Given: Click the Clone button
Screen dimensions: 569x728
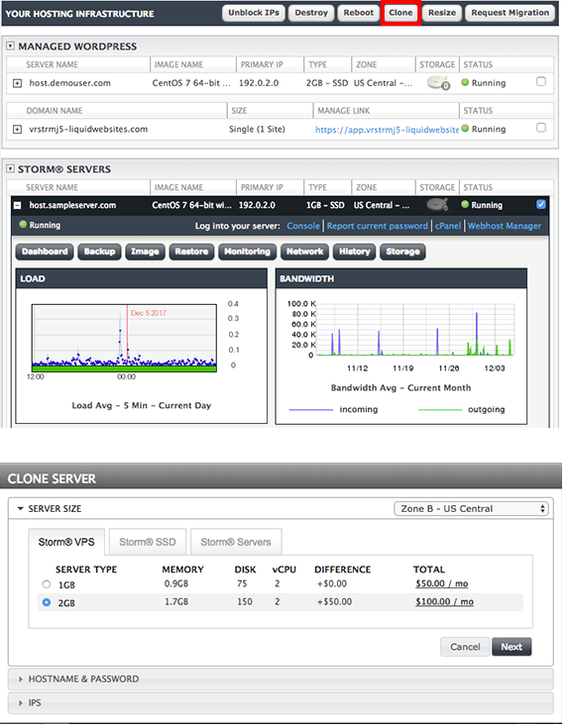Looking at the screenshot, I should 400,13.
